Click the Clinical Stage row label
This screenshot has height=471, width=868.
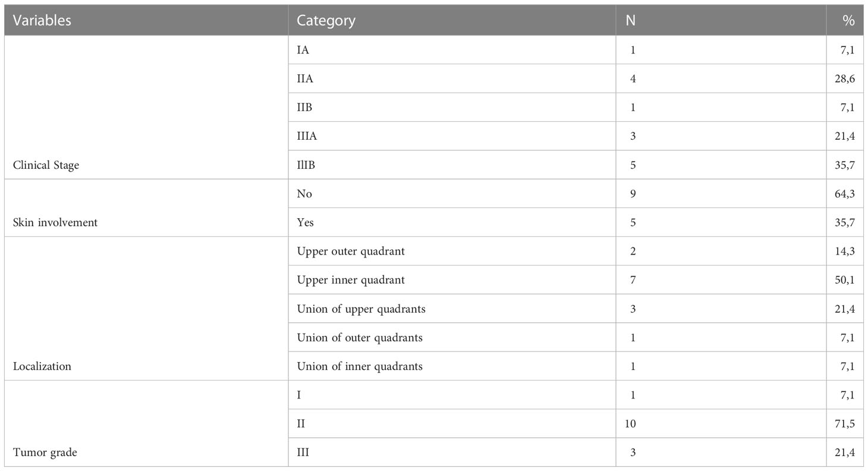pos(46,165)
